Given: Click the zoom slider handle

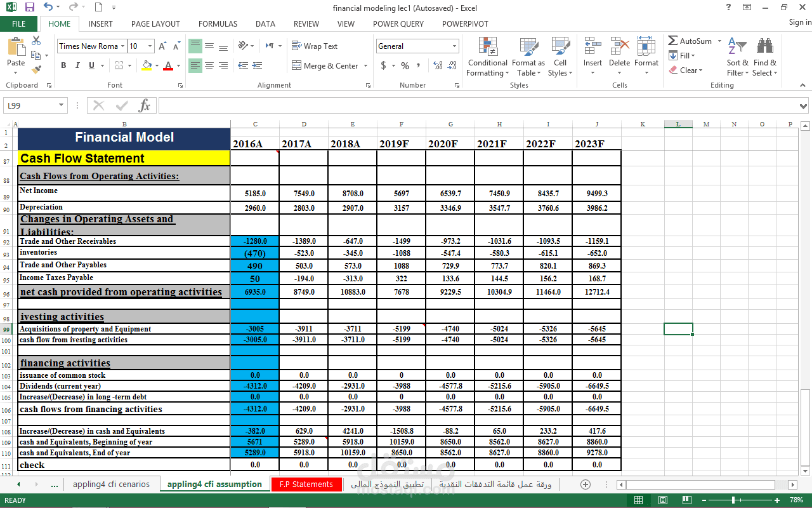Looking at the screenshot, I should coord(733,500).
